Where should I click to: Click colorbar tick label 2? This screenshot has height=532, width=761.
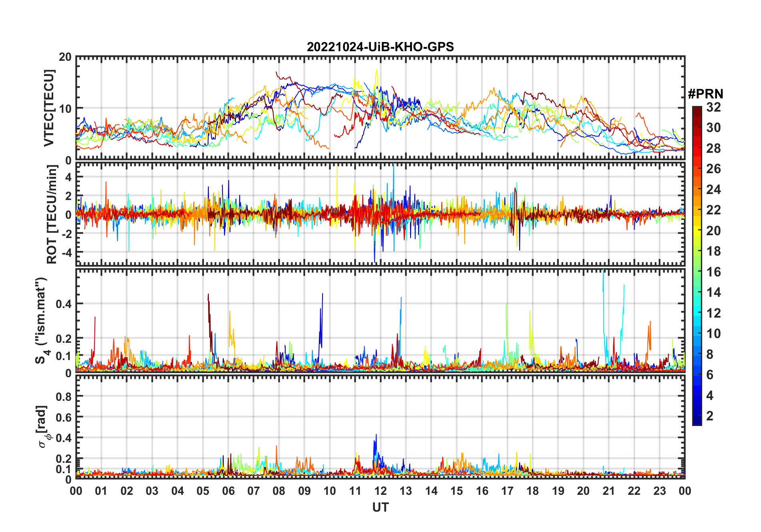pyautogui.click(x=710, y=416)
